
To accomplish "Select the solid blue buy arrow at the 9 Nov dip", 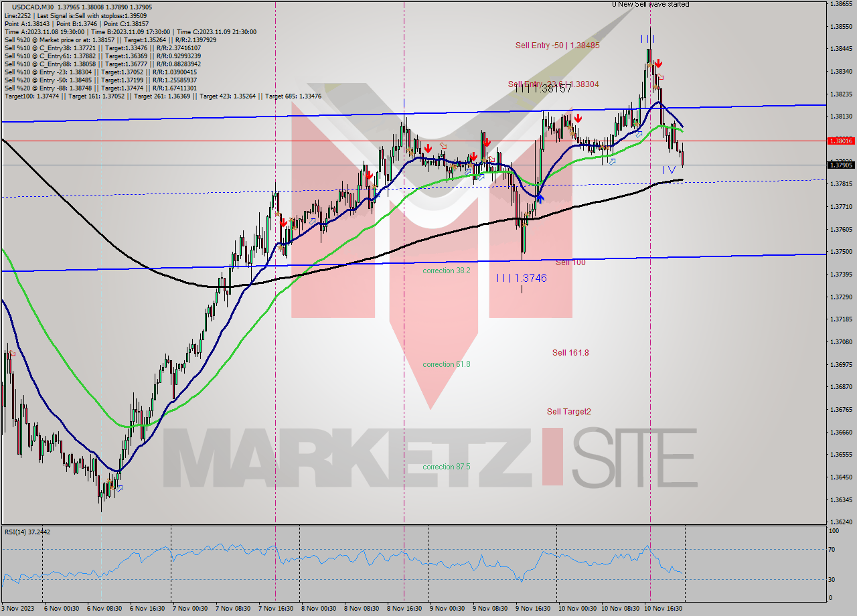I will click(540, 198).
